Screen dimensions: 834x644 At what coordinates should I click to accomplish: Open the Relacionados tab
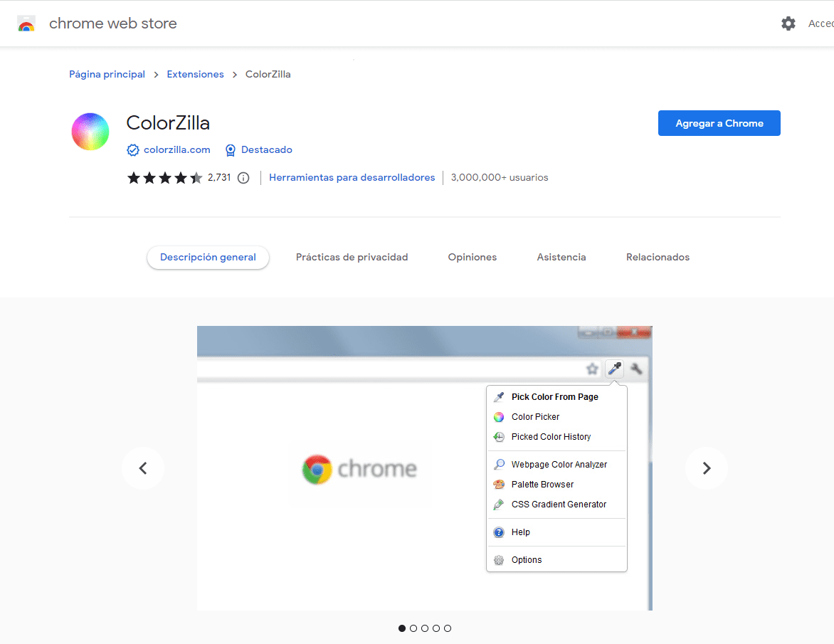(x=658, y=258)
